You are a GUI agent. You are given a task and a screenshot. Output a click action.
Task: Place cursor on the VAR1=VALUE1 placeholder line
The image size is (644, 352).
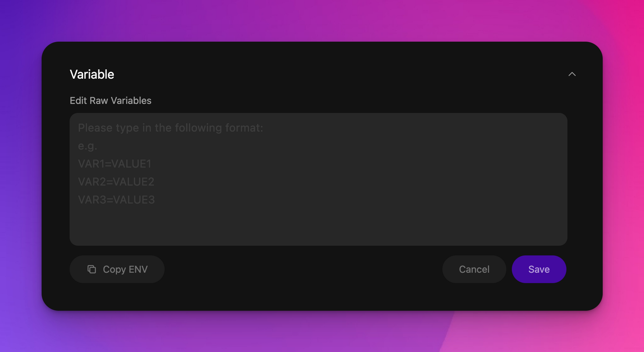pos(115,164)
